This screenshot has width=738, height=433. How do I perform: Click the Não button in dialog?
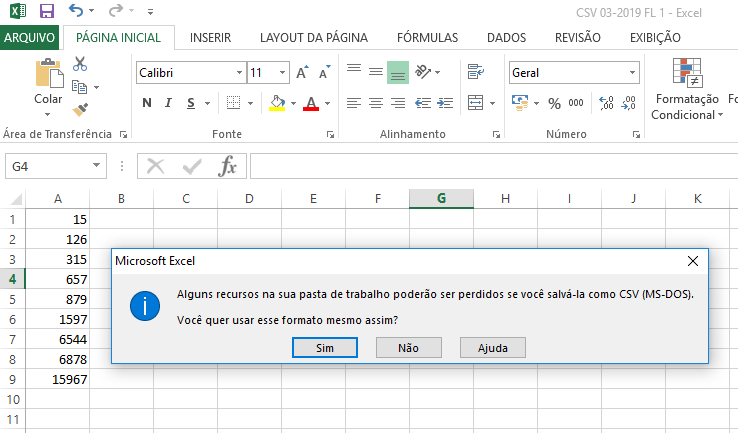point(409,348)
